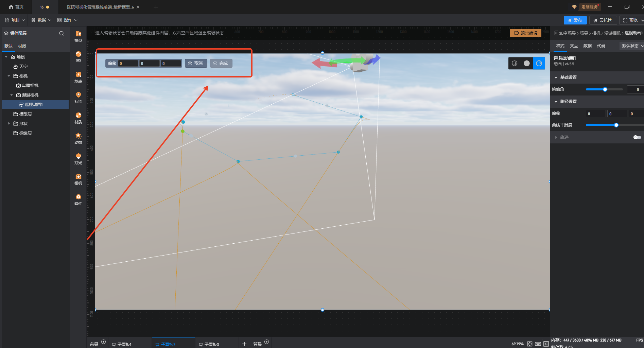Search component layers with magnifier icon
Image resolution: width=644 pixels, height=348 pixels.
[62, 33]
